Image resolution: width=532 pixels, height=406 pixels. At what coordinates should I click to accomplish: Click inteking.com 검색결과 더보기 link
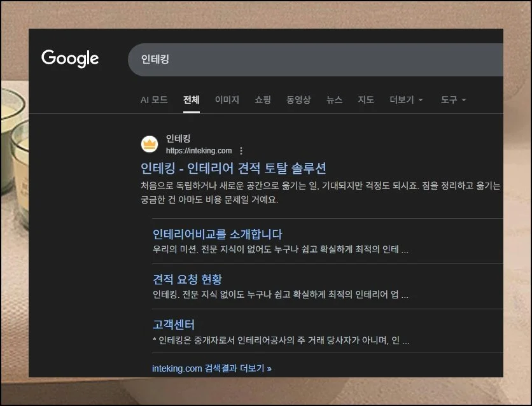click(x=211, y=368)
